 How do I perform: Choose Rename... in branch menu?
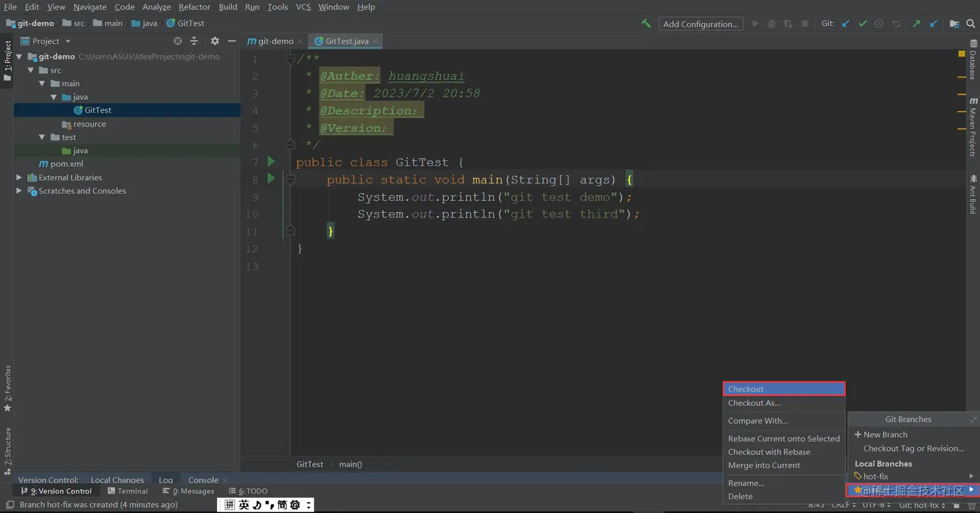point(784,483)
